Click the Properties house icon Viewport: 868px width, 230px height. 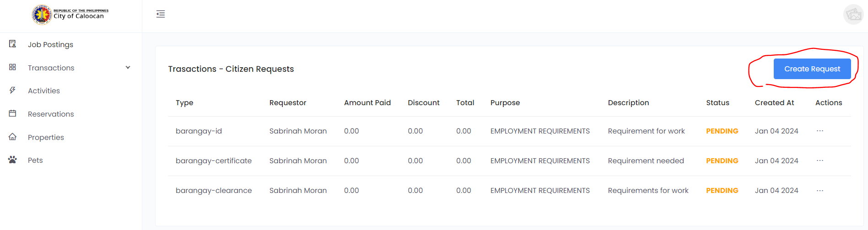coord(12,137)
